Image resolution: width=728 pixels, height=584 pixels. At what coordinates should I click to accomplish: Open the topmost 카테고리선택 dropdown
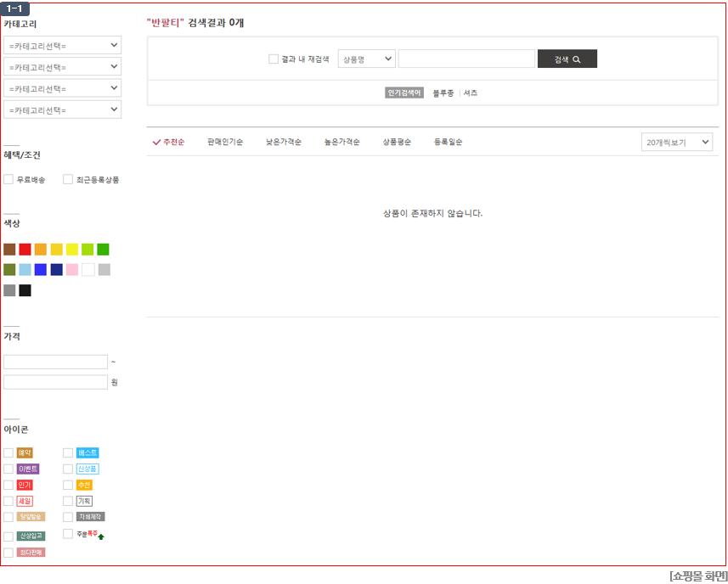point(63,46)
